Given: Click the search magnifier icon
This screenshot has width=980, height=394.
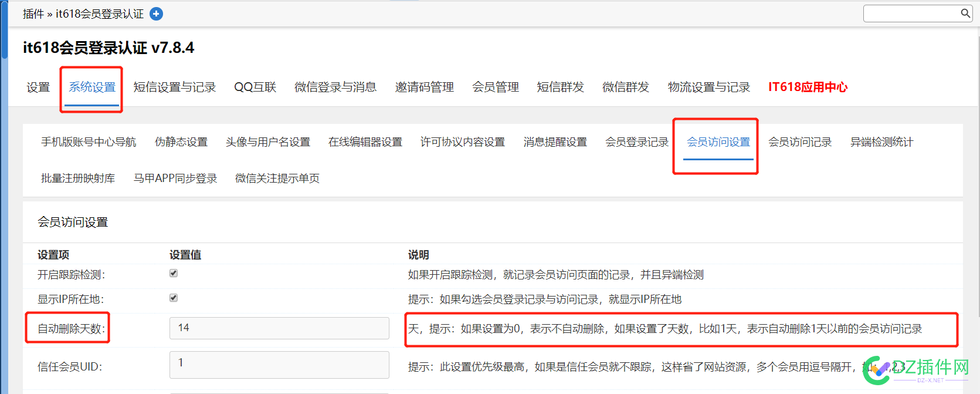Looking at the screenshot, I should tap(965, 13).
